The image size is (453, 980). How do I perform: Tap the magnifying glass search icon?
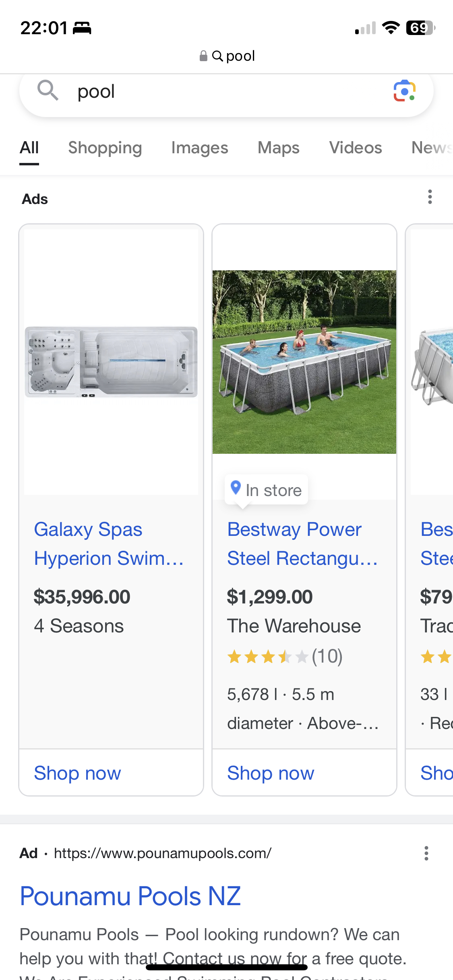tap(48, 90)
